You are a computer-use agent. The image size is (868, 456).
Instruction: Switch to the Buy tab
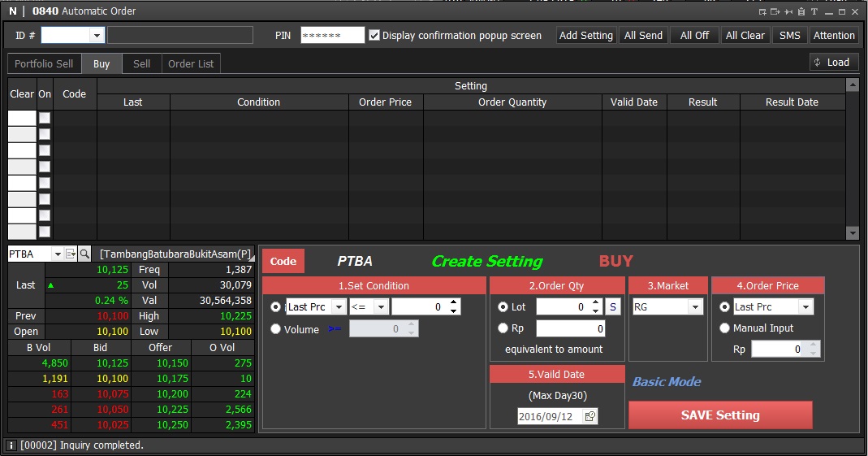tap(101, 63)
